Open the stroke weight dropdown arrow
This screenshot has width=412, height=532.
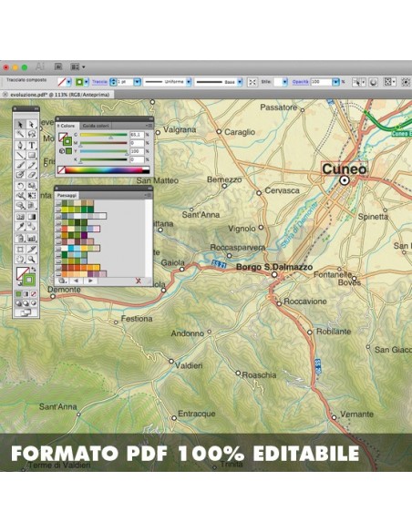137,82
